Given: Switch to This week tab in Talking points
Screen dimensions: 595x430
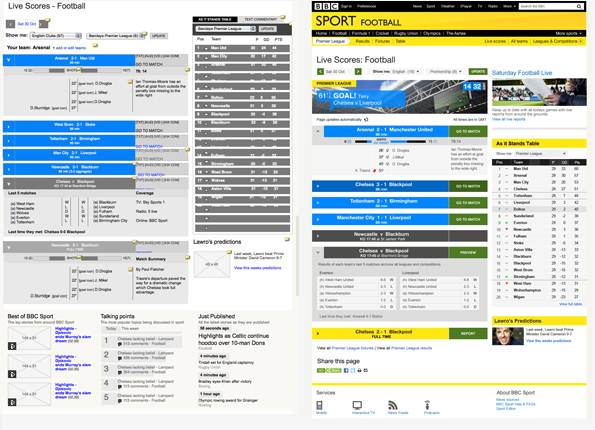Looking at the screenshot, I should click(130, 329).
